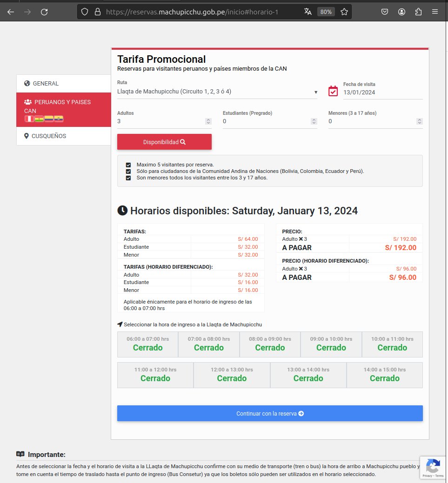Screen dimensions: 448x483
Task: Click the reCAPTCHA badge logo
Action: pyautogui.click(x=433, y=466)
